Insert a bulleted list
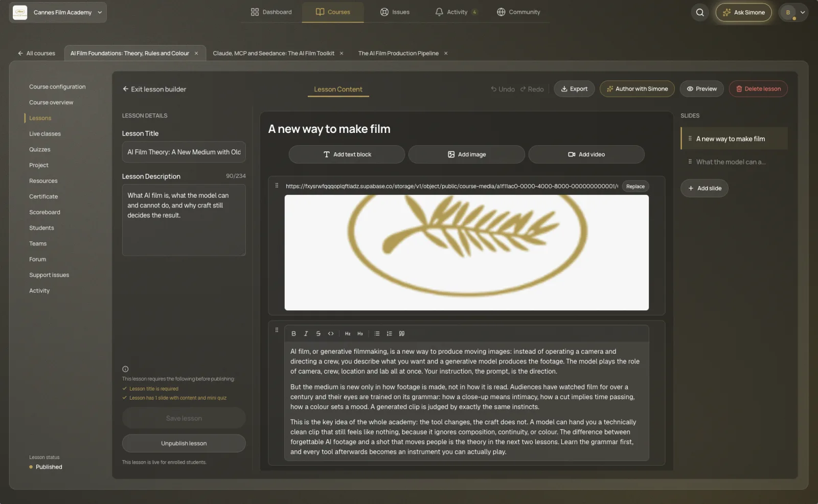818x504 pixels. 377,334
